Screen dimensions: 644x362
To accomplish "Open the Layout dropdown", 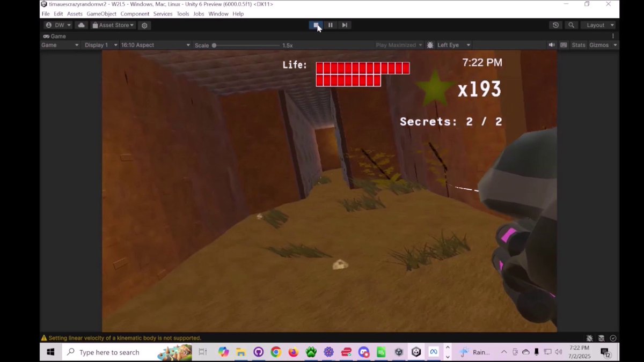I will [x=598, y=25].
